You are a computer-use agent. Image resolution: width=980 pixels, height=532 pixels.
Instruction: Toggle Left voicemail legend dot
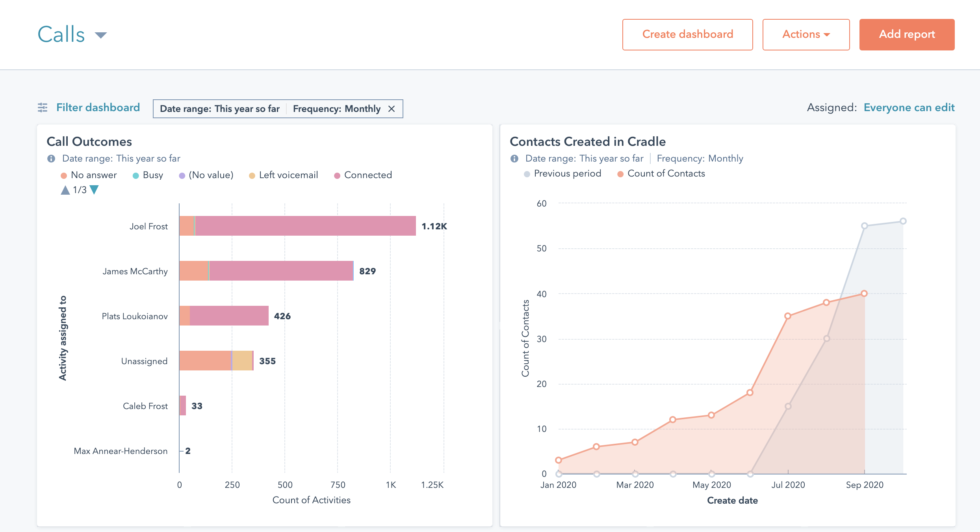point(252,175)
